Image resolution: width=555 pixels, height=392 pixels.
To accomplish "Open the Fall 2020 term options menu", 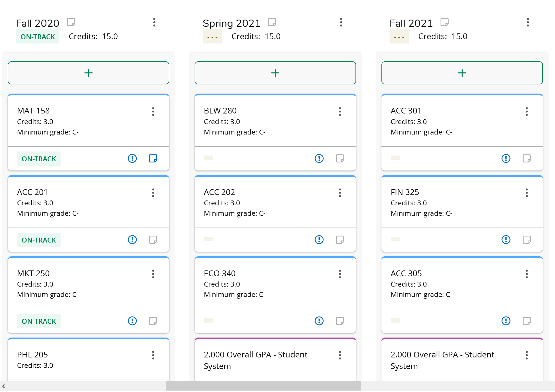I will [154, 22].
